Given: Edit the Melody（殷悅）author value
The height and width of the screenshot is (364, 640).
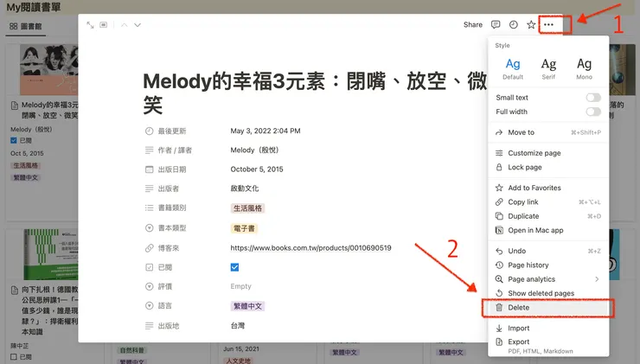Looking at the screenshot, I should (x=254, y=150).
